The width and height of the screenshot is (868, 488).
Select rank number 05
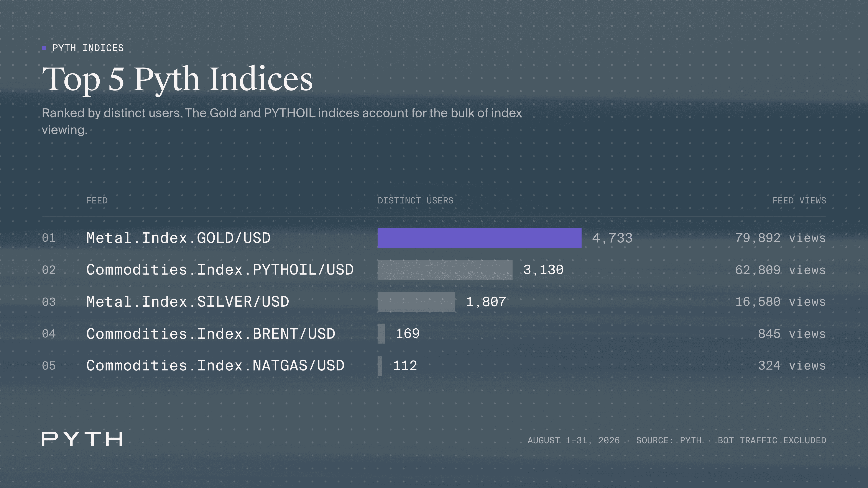pos(49,366)
